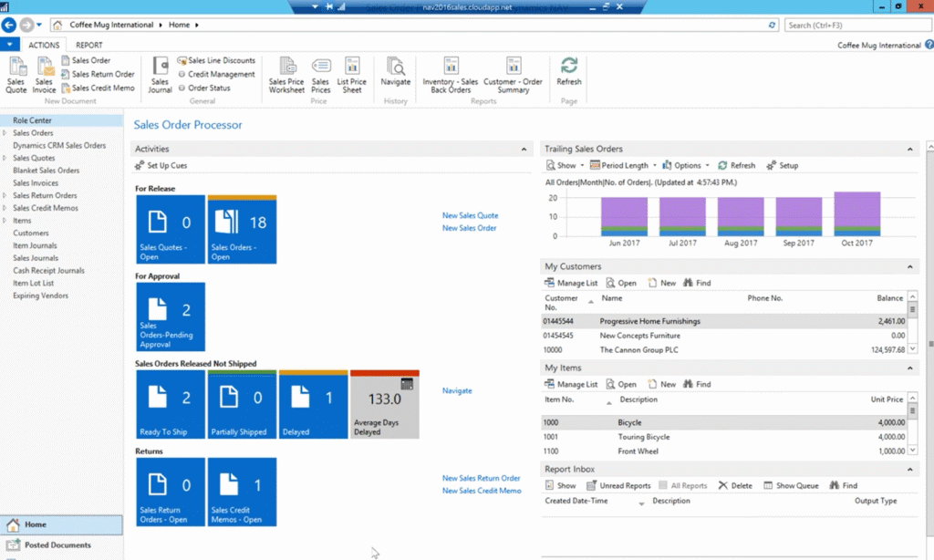Click the New Sales Quote link
The image size is (934, 560).
point(470,215)
